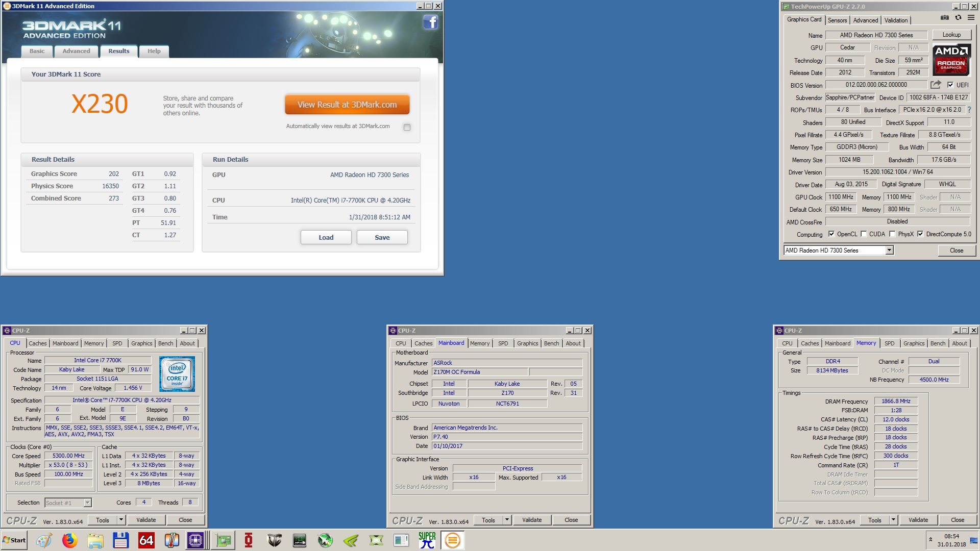
Task: Open the Help tab in 3DMark 11
Action: point(154,51)
